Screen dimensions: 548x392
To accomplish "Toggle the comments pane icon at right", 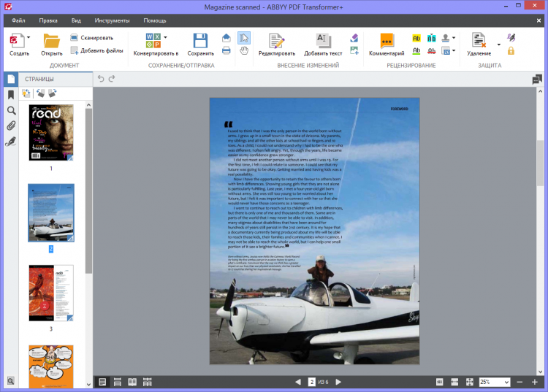I will (536, 80).
